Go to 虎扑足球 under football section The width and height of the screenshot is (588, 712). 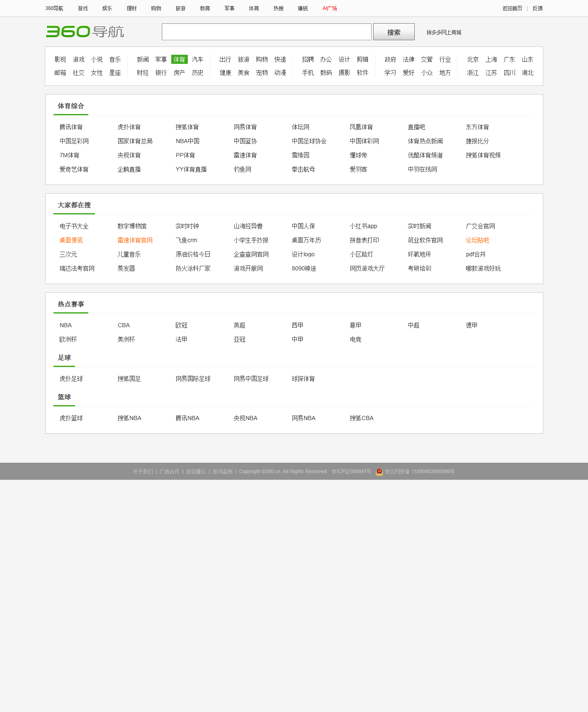pos(71,379)
